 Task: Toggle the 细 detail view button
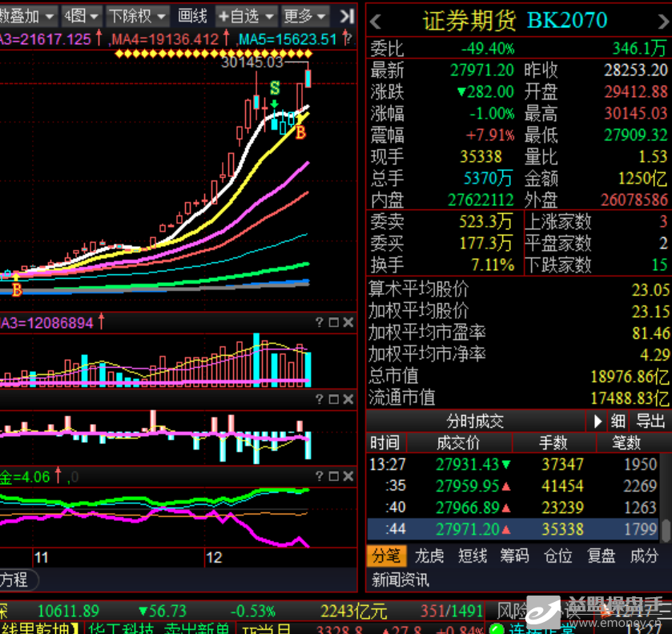tap(618, 421)
